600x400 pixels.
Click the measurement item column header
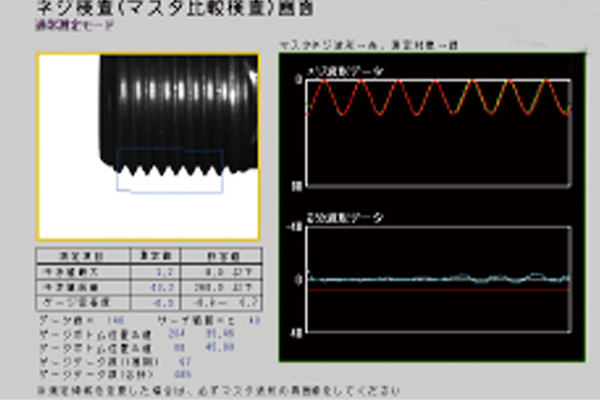pos(78,256)
